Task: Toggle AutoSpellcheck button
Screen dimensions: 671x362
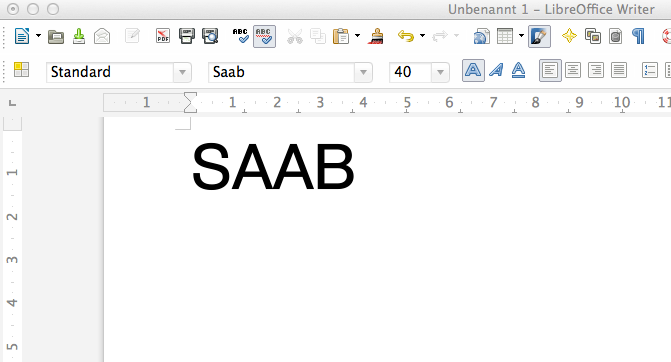Action: (x=264, y=36)
